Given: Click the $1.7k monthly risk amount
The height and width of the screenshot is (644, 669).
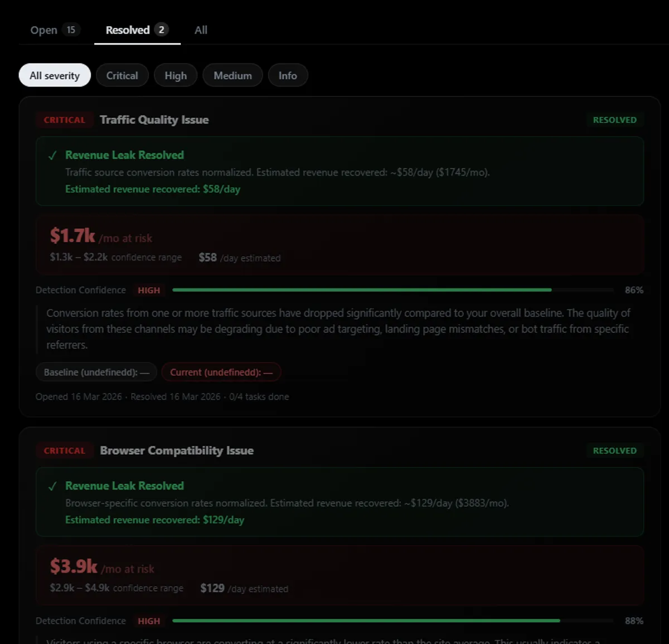Looking at the screenshot, I should (x=72, y=235).
